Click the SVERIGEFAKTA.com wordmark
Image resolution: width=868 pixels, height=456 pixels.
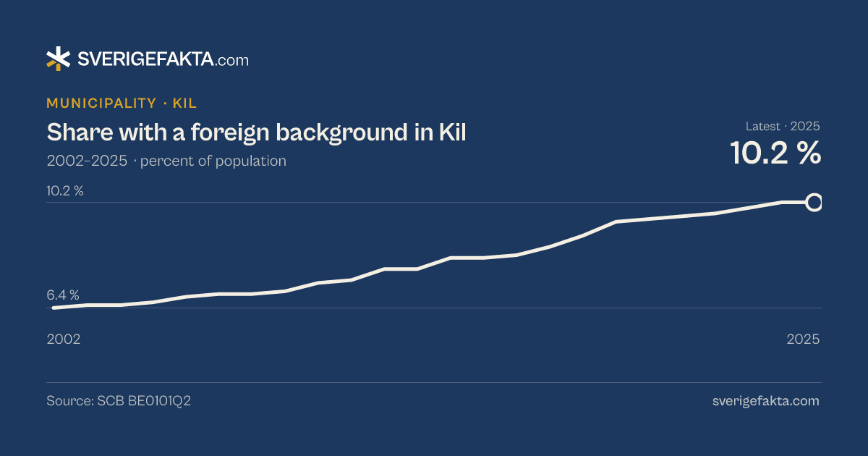pyautogui.click(x=163, y=60)
